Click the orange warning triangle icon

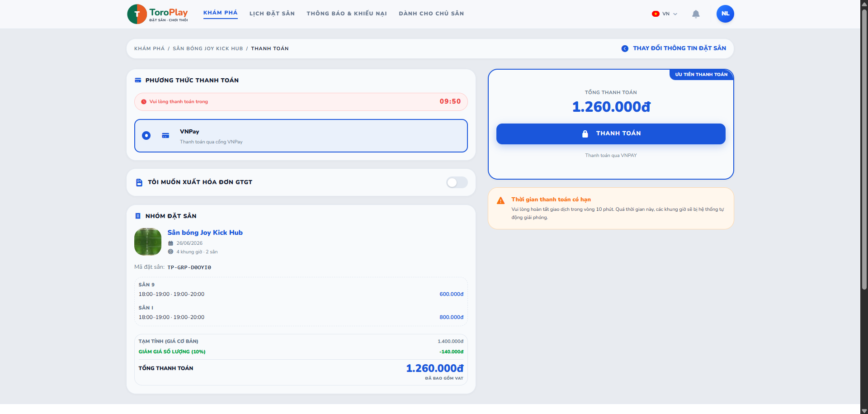pyautogui.click(x=500, y=200)
